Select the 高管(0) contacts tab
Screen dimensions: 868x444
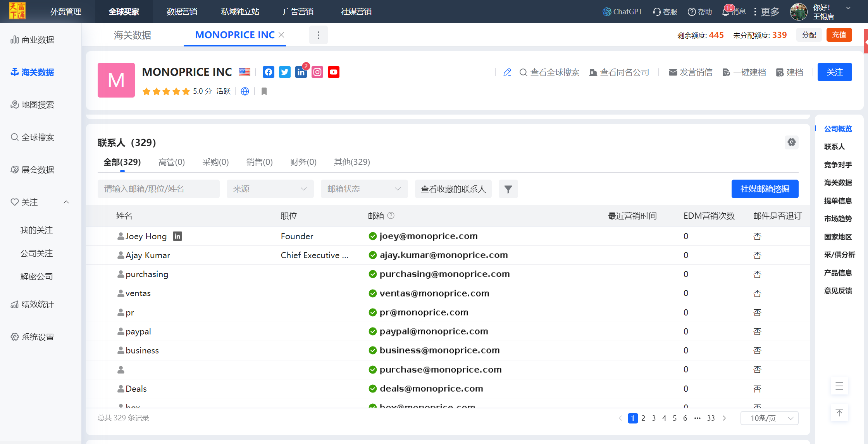172,162
